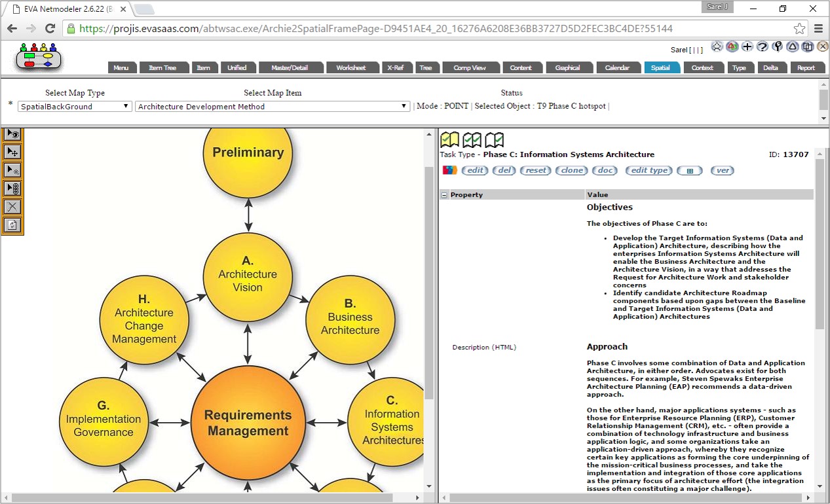830x504 pixels.
Task: Click the Sarel user name text
Action: click(x=679, y=50)
